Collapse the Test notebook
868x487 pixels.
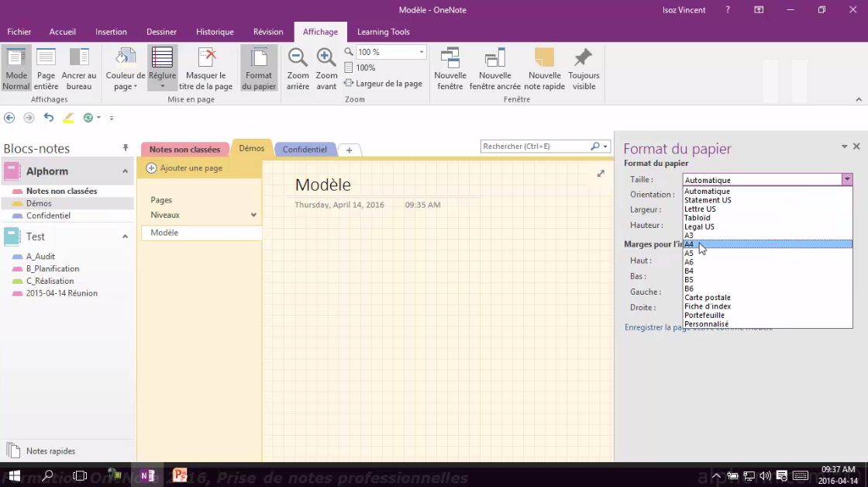click(x=125, y=237)
